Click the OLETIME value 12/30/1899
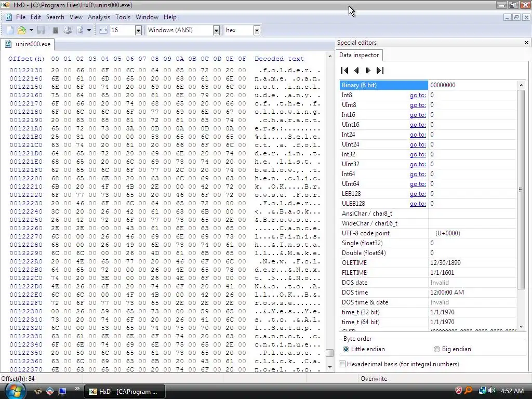Image resolution: width=532 pixels, height=399 pixels. [445, 263]
